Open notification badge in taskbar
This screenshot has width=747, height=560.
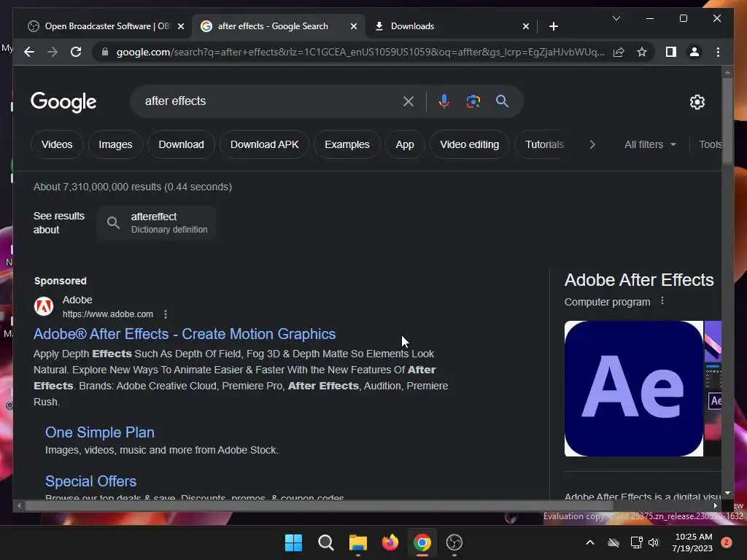[726, 542]
